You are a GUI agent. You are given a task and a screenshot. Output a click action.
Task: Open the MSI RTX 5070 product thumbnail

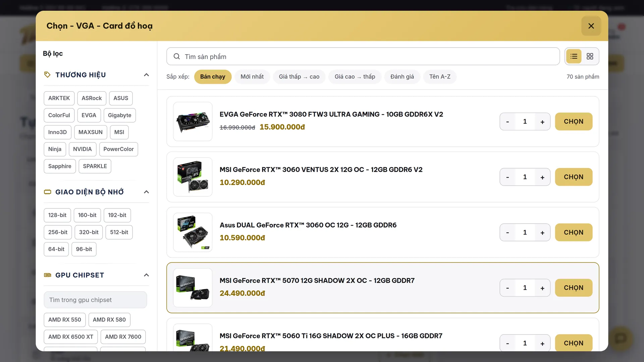(193, 288)
